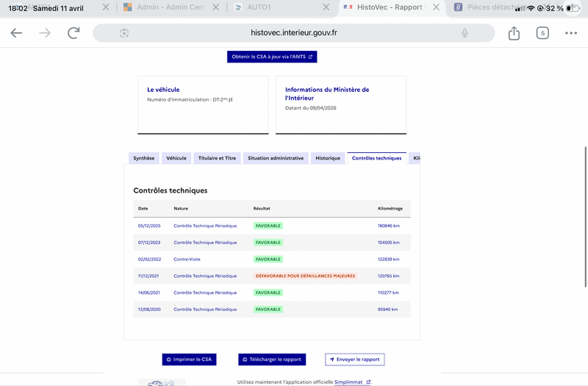Click Imprimer le CSA button

pyautogui.click(x=189, y=360)
